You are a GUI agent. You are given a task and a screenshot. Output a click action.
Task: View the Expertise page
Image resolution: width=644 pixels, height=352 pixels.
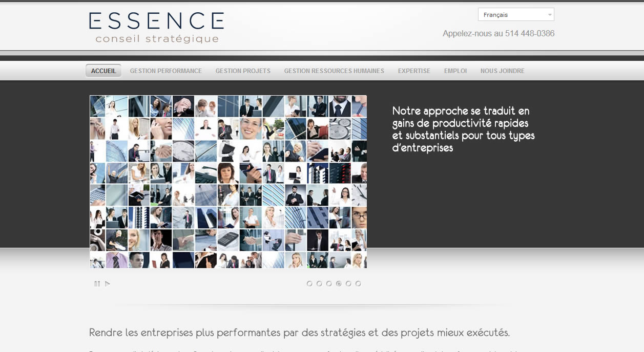[414, 71]
